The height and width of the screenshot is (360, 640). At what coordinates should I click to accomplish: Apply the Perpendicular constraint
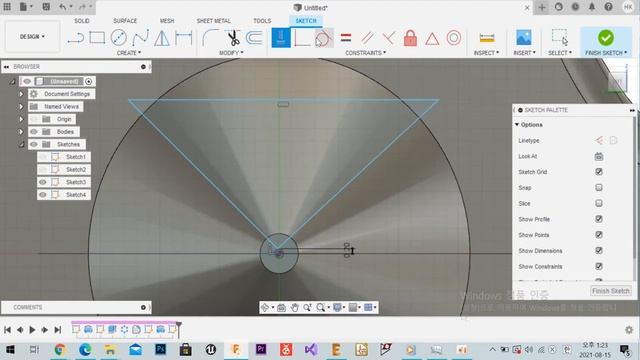coord(389,38)
